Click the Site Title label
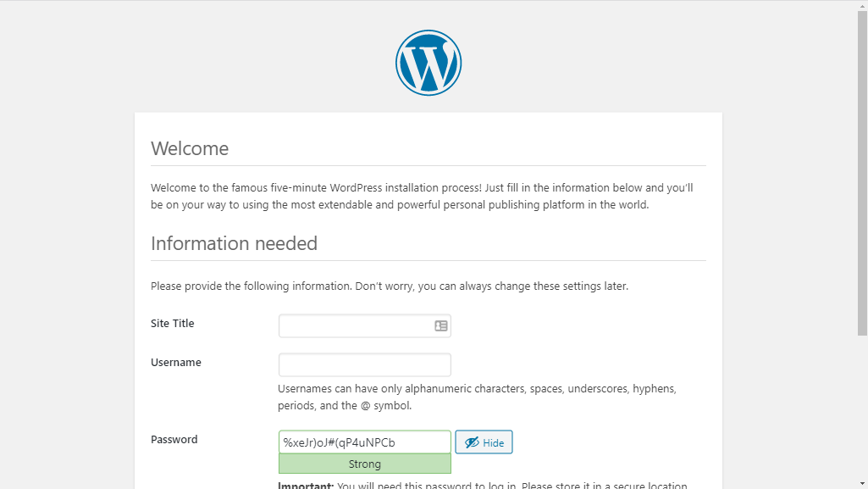The width and height of the screenshot is (868, 489). coord(172,324)
